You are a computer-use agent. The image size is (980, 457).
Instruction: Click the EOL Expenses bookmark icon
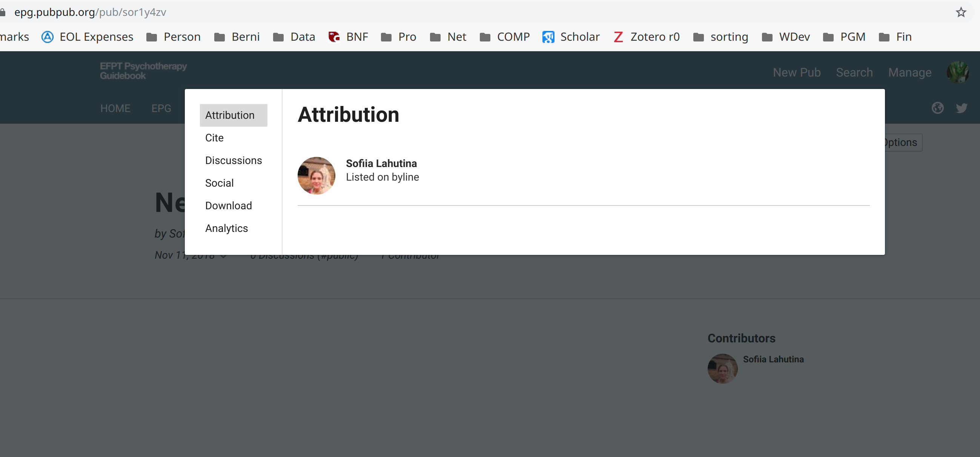47,37
